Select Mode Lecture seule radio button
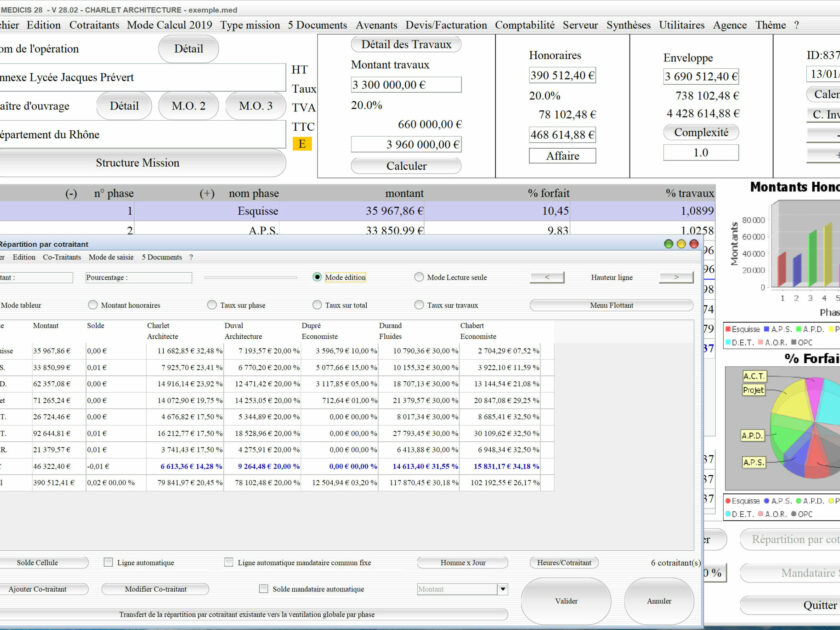This screenshot has height=630, width=840. [x=419, y=277]
